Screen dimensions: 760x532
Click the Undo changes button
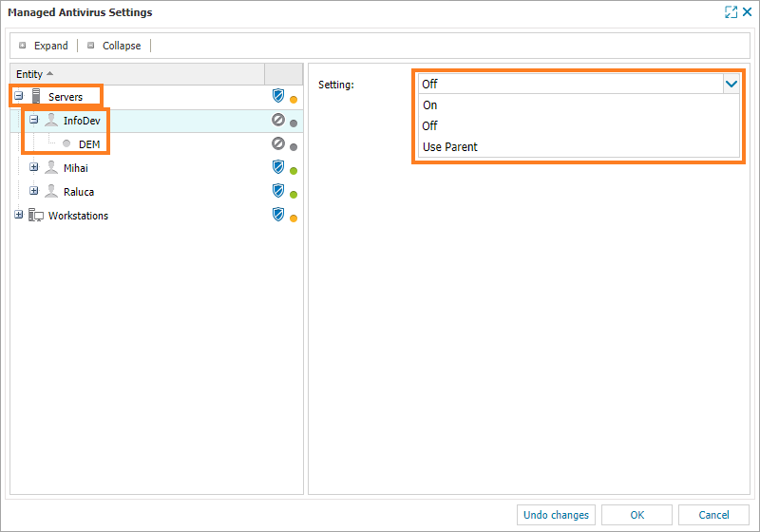click(556, 515)
